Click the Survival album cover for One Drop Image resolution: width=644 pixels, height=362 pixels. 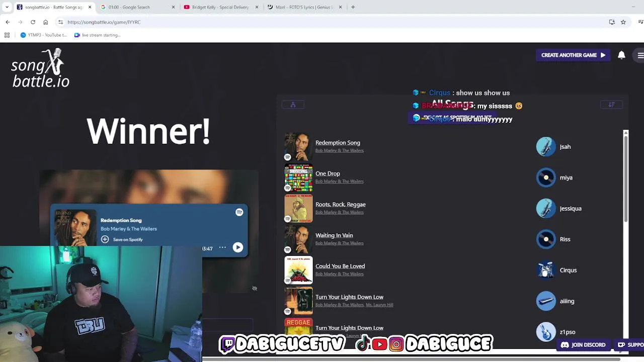[x=298, y=177]
